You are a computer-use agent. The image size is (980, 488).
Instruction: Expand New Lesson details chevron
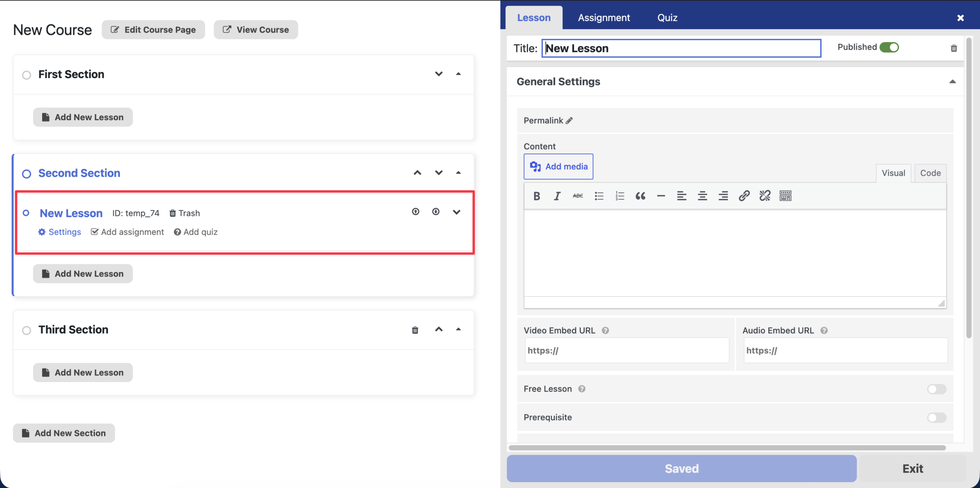tap(456, 212)
